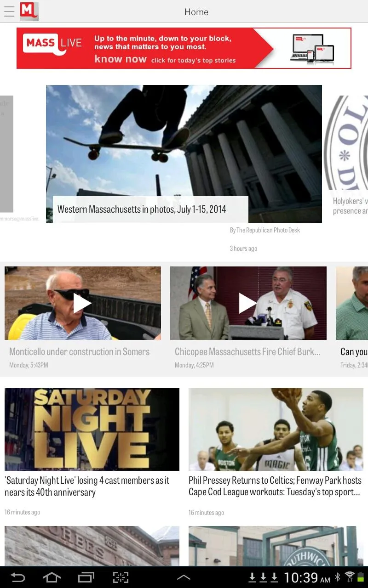This screenshot has height=588, width=368.
Task: Tap the Monday, 5:43PM video timestamp
Action: (29, 365)
